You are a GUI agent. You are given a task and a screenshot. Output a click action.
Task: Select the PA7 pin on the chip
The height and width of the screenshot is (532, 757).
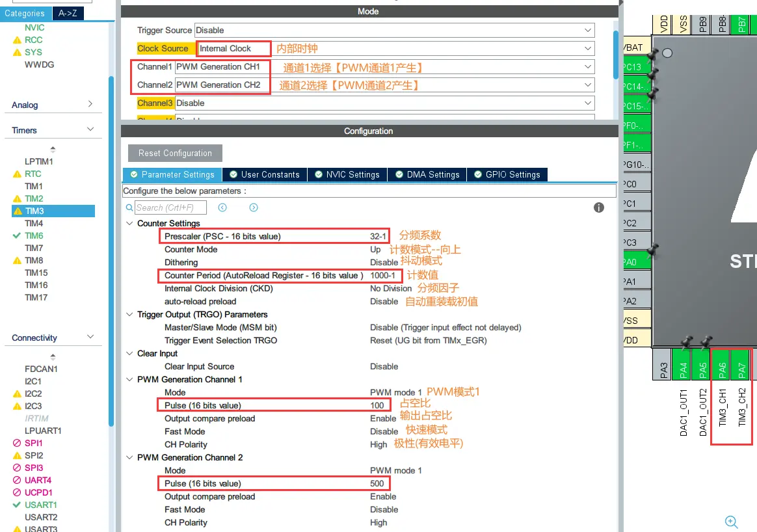coord(741,370)
